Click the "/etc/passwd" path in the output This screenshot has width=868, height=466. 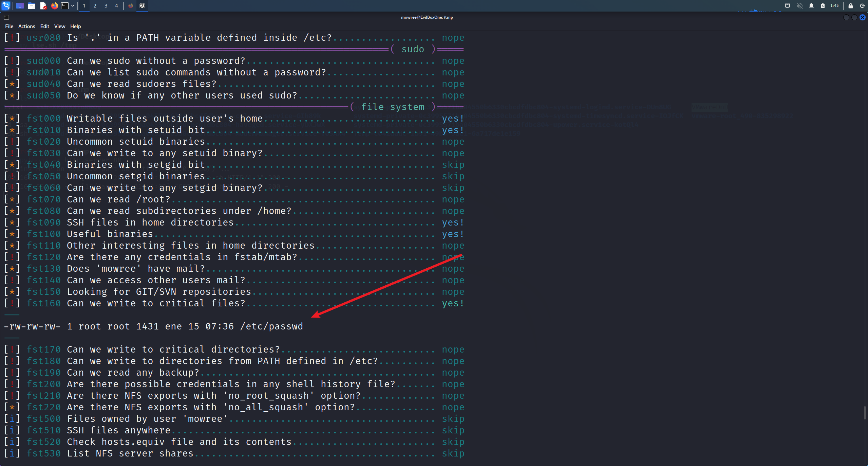point(271,326)
